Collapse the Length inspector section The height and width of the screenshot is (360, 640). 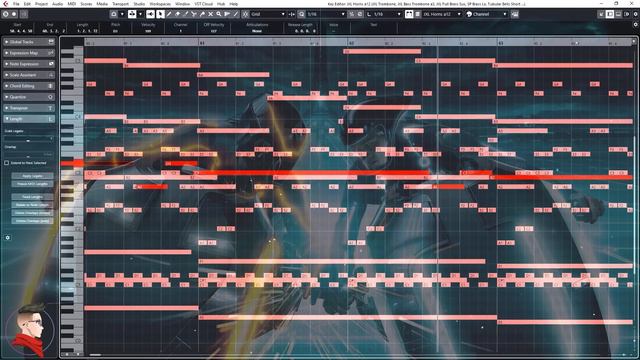pos(29,119)
